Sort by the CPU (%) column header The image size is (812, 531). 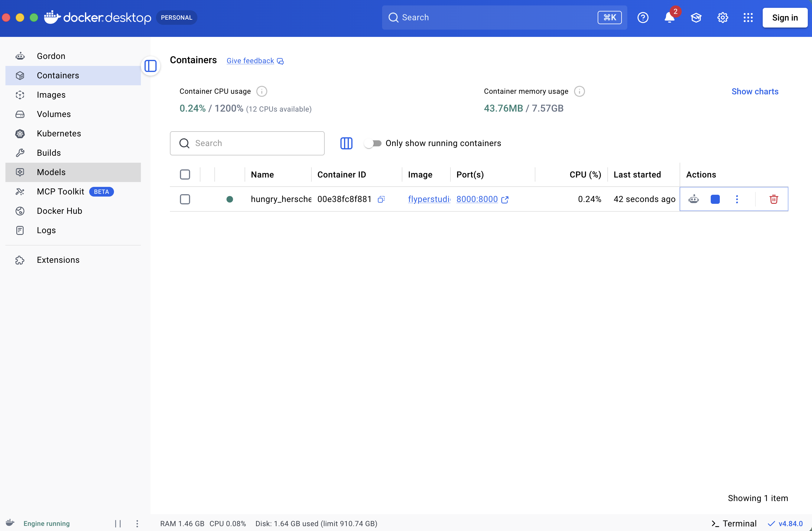585,175
